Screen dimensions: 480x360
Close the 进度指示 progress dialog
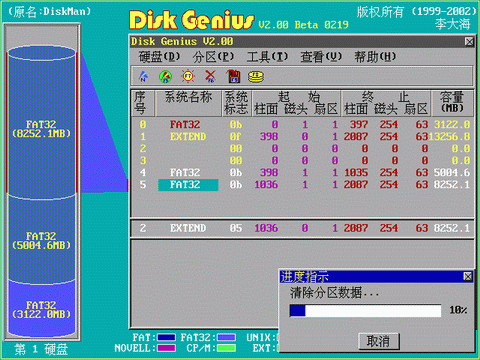point(468,277)
